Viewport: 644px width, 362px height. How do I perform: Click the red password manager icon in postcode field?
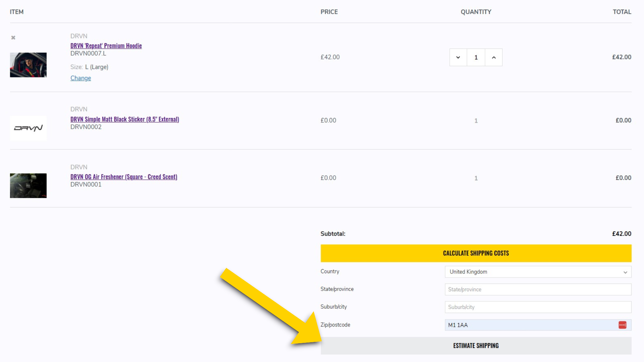click(x=623, y=325)
